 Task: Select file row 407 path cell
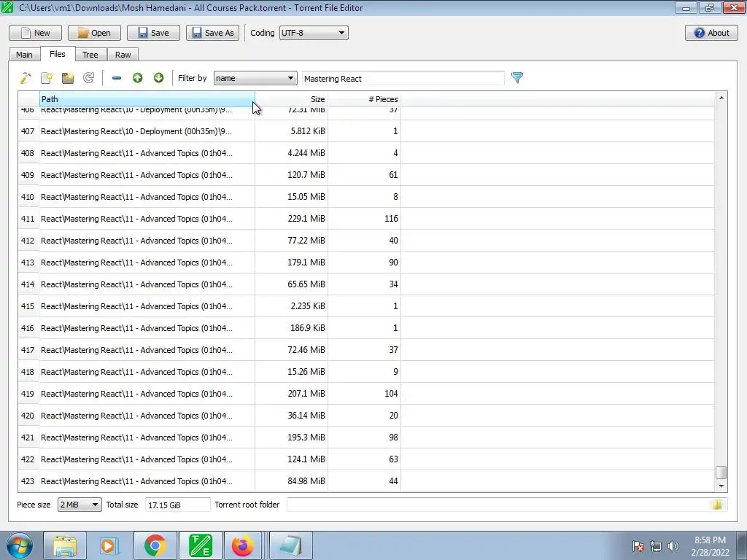(147, 131)
